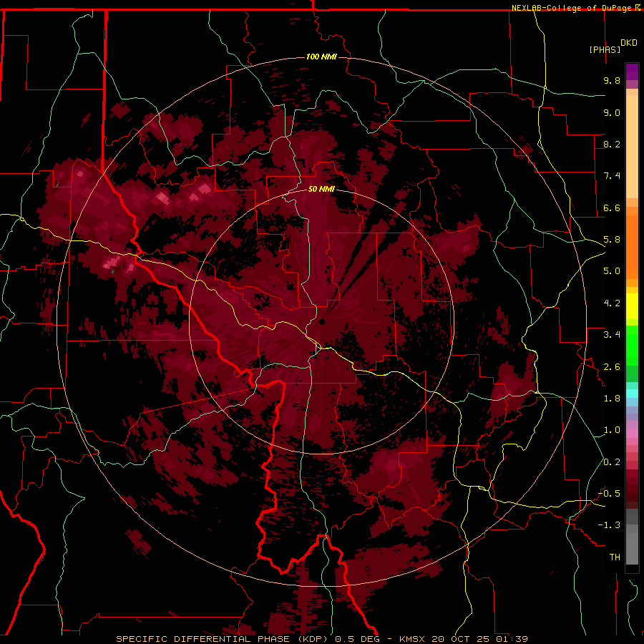The width and height of the screenshot is (644, 644).
Task: Click the 20 OCT 25 01:39 timestamp
Action: (479, 639)
